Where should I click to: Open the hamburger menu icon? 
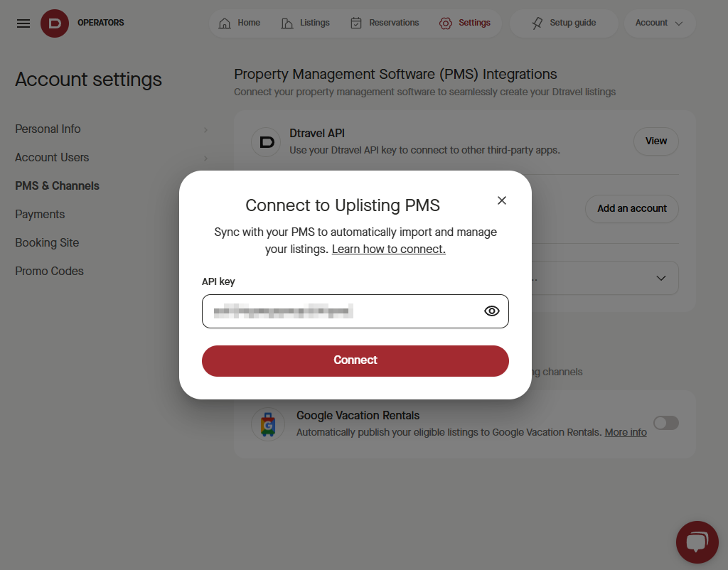23,23
